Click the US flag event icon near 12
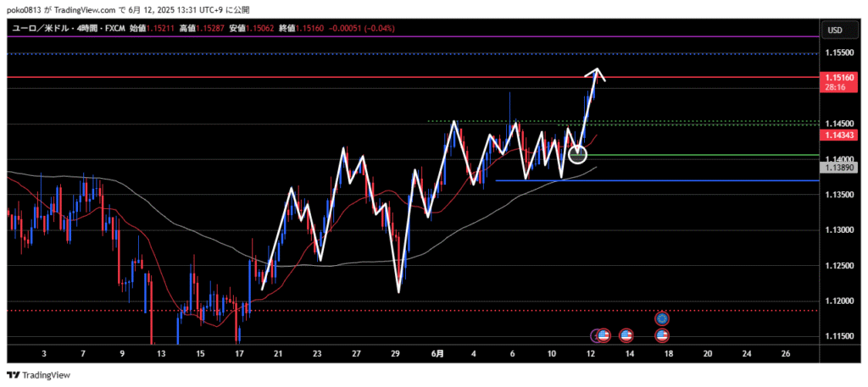This screenshot has height=387, width=868. (604, 335)
